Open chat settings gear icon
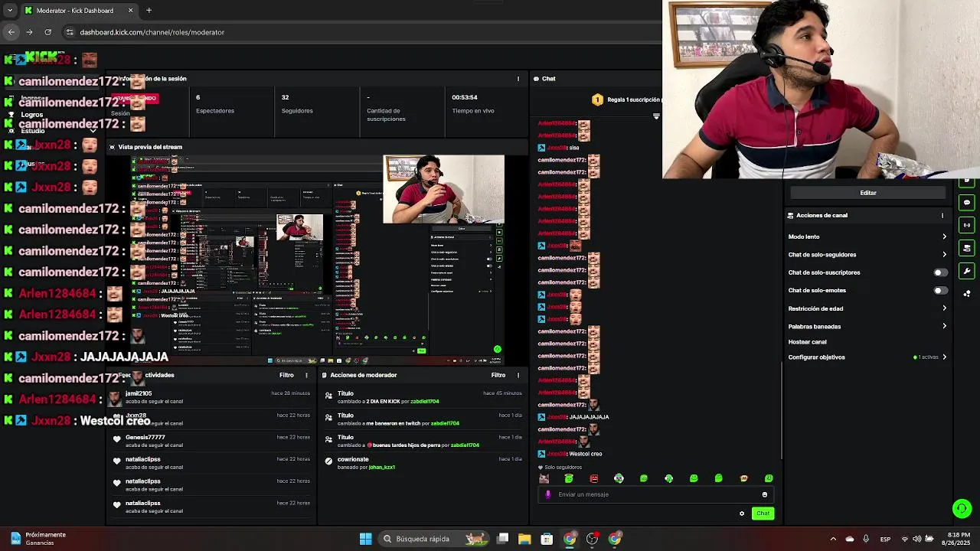 [x=742, y=514]
